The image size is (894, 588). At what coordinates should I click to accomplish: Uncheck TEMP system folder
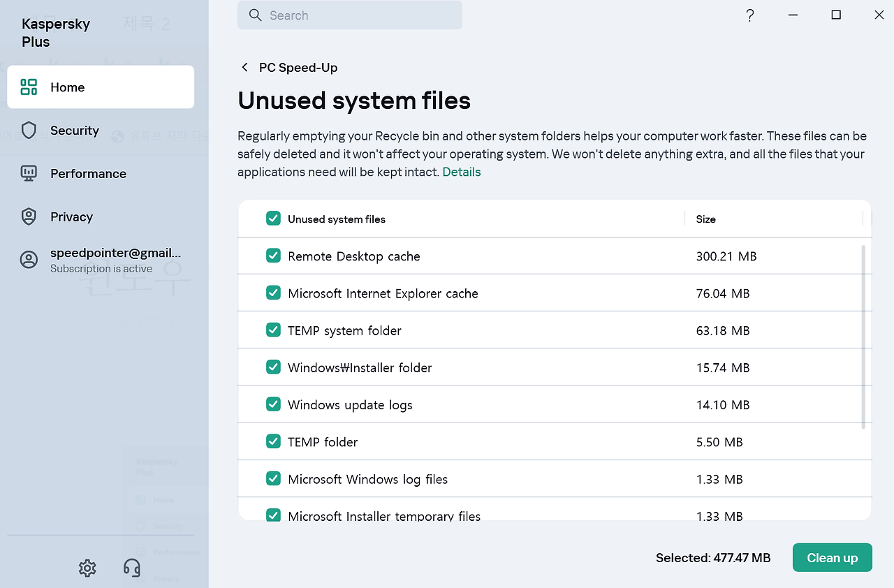(273, 330)
